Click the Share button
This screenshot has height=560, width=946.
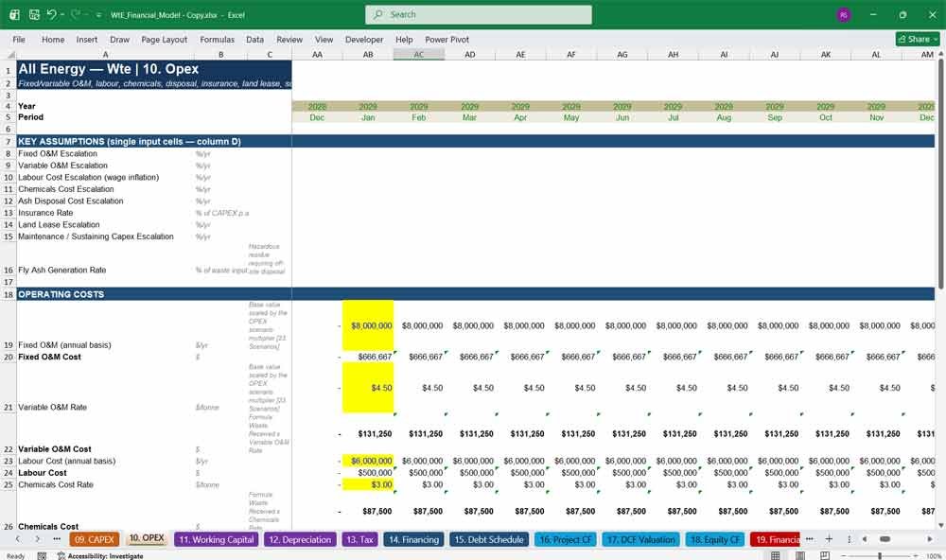point(917,39)
